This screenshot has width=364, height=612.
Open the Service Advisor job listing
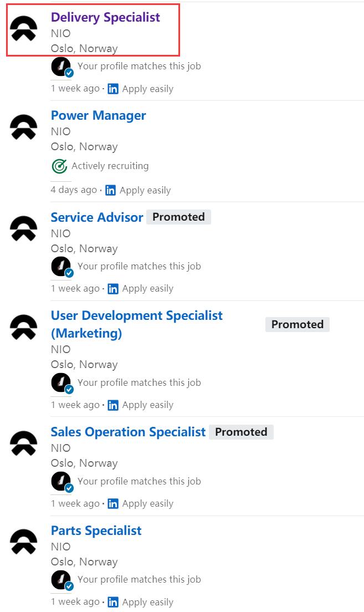pos(97,217)
